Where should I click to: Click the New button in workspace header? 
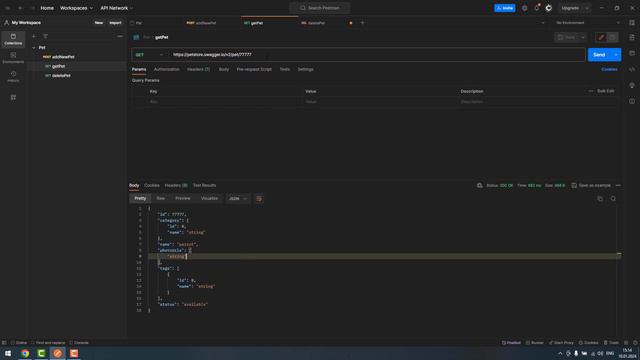[99, 23]
